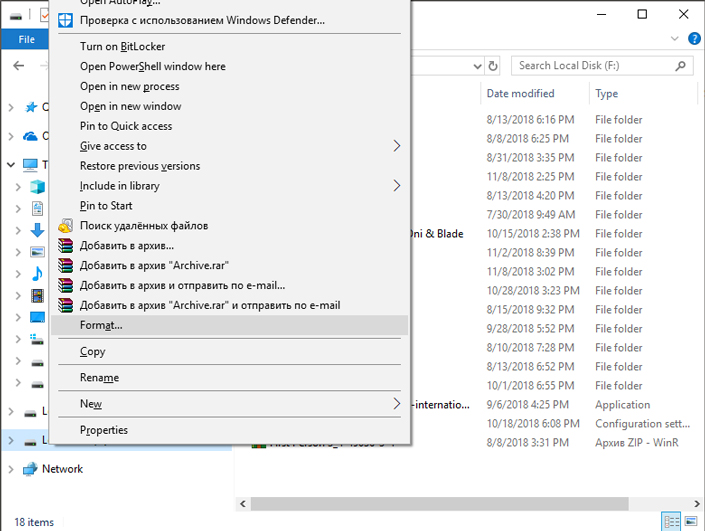Expand the Music tree node
705x531 pixels.
pos(18,274)
